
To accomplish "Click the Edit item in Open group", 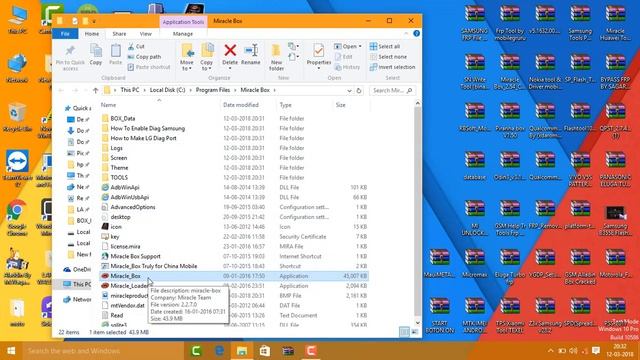I will click(x=344, y=57).
